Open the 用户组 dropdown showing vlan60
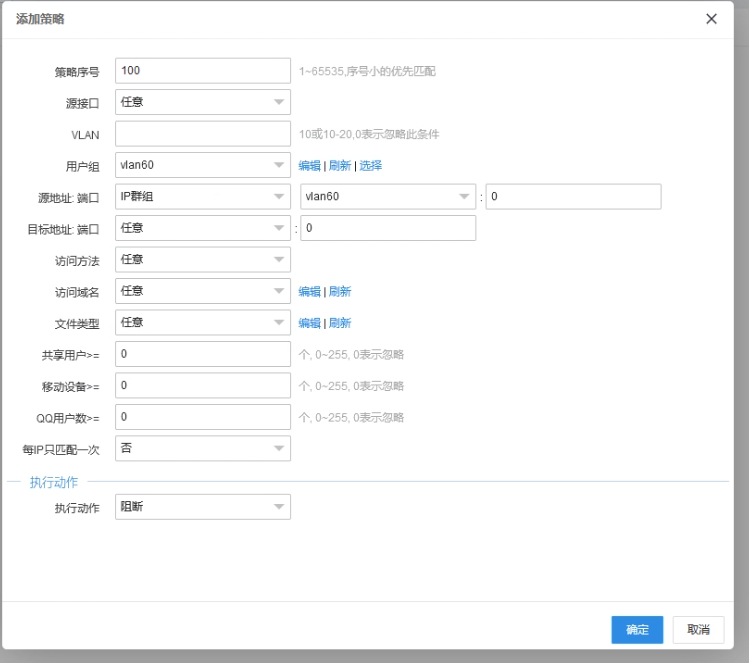749x663 pixels. [x=203, y=165]
